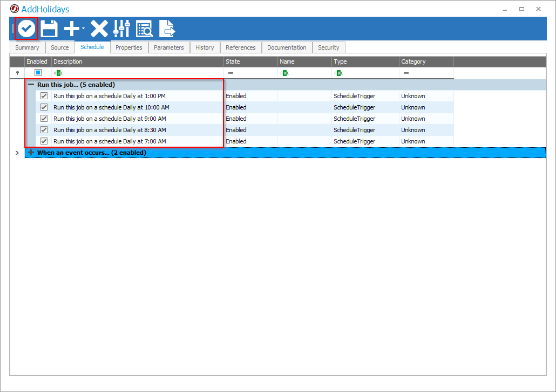
Task: Click the plus icon to add a trigger
Action: (70, 28)
